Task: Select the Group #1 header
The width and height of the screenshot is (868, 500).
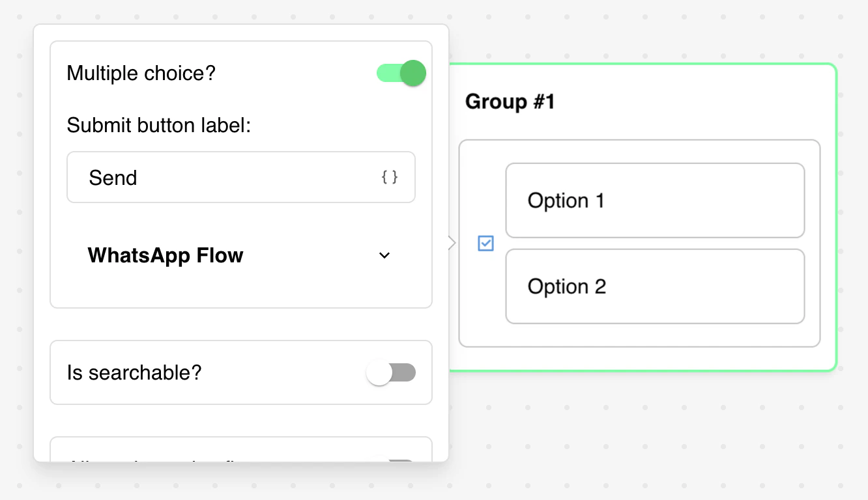Action: (x=509, y=102)
